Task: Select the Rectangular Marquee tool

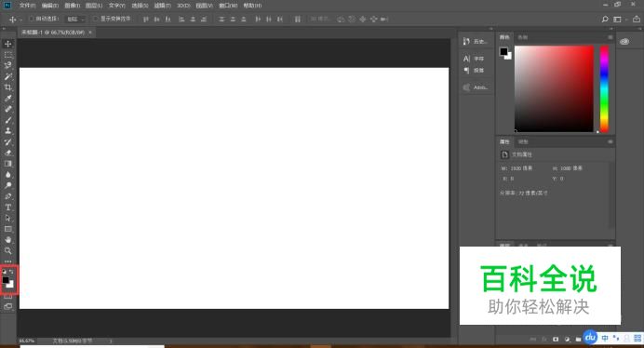Action: coord(7,55)
